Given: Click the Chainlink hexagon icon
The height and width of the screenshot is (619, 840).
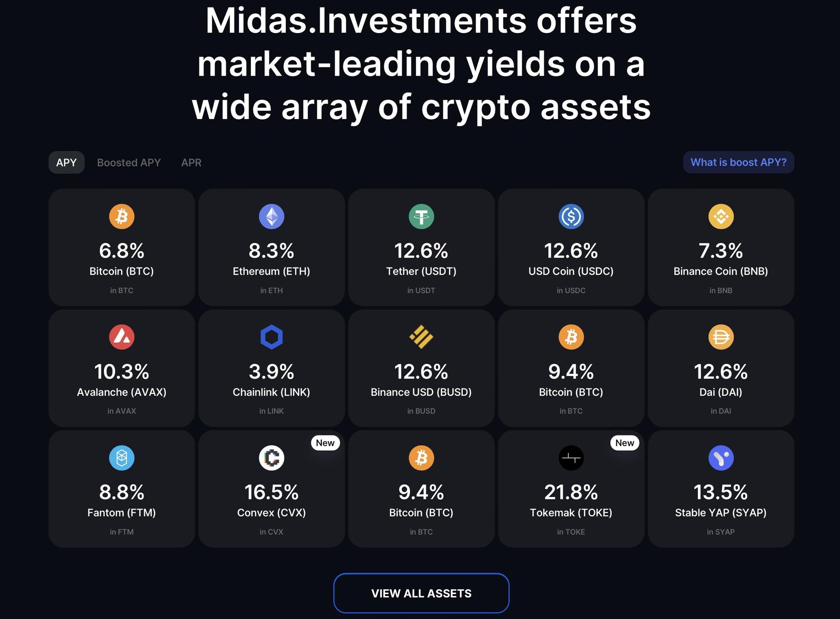Looking at the screenshot, I should click(x=272, y=337).
